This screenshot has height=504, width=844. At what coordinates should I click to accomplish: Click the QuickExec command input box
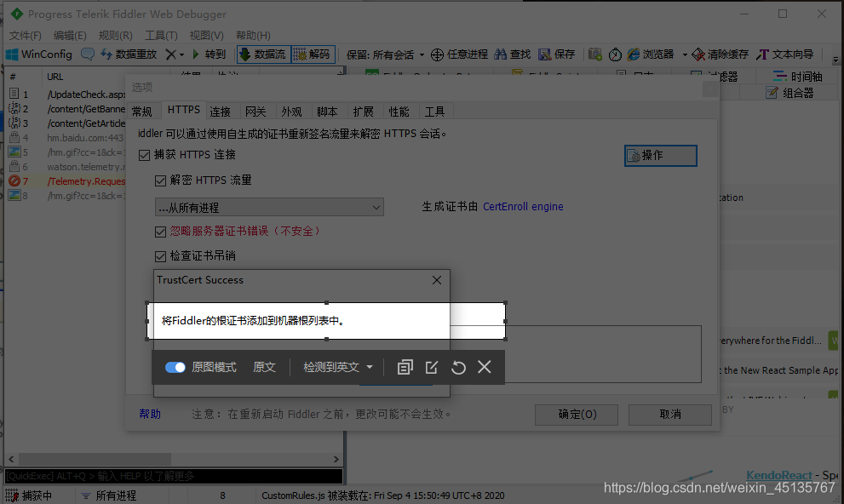tap(174, 476)
